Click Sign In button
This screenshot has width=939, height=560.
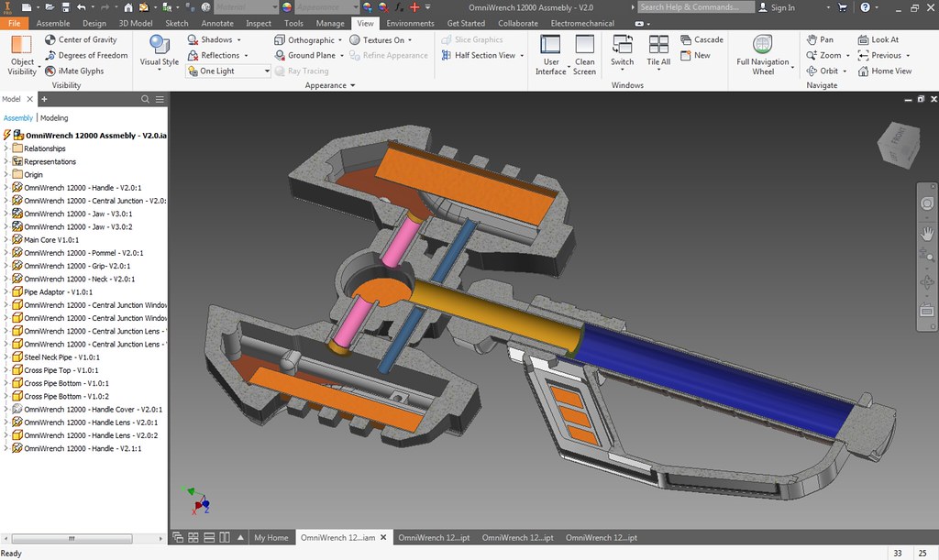(x=777, y=7)
